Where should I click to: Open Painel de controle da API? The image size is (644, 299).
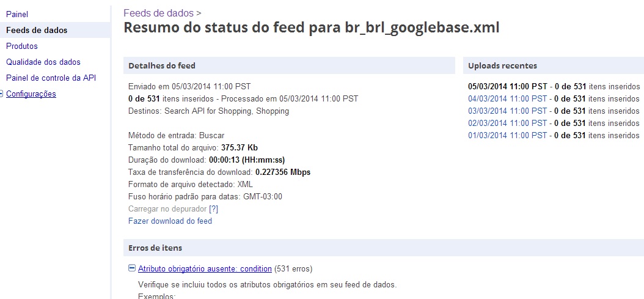pos(51,78)
